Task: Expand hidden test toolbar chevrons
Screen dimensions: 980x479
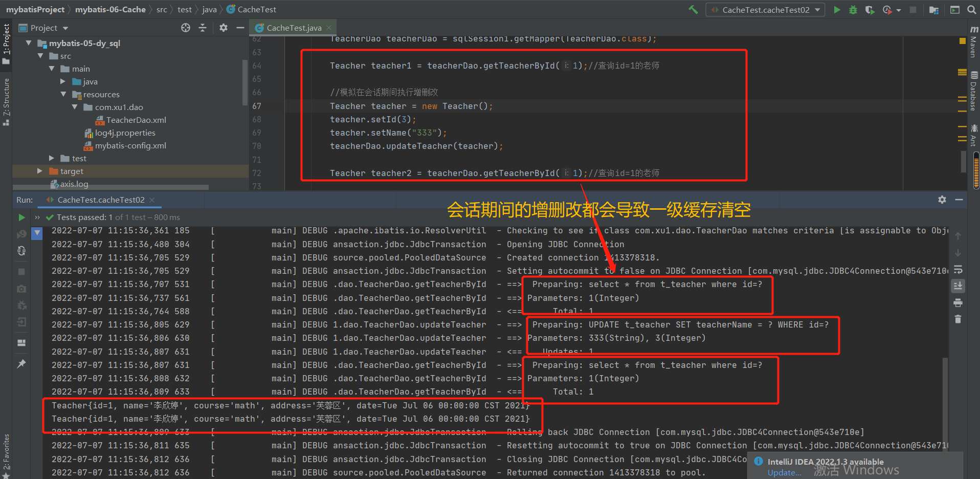Action: point(37,217)
